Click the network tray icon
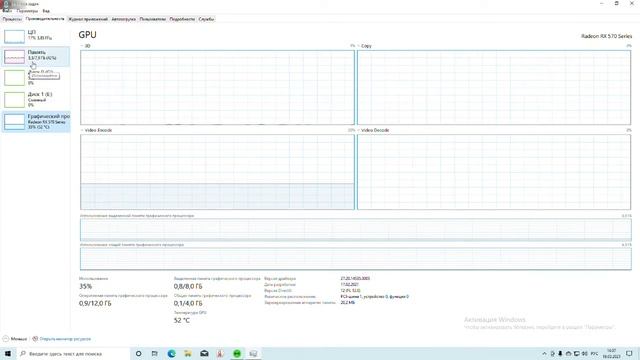The image size is (640, 360). (576, 353)
